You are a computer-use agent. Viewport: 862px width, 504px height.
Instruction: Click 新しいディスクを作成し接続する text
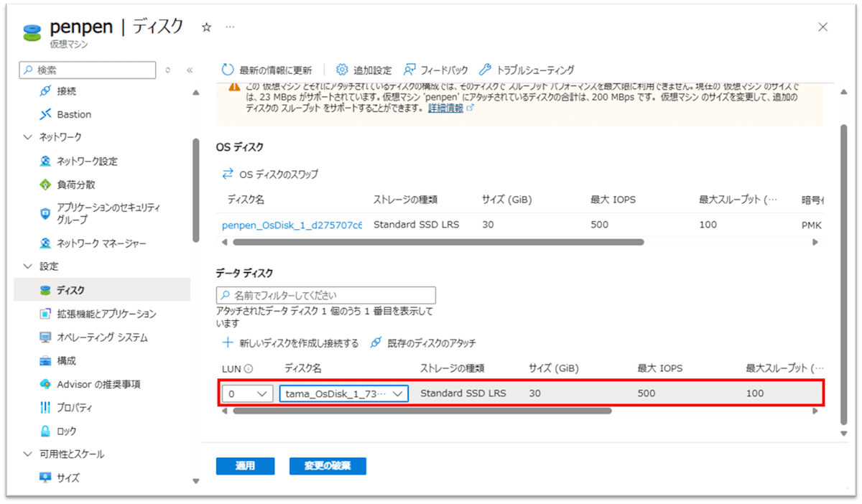click(x=299, y=343)
